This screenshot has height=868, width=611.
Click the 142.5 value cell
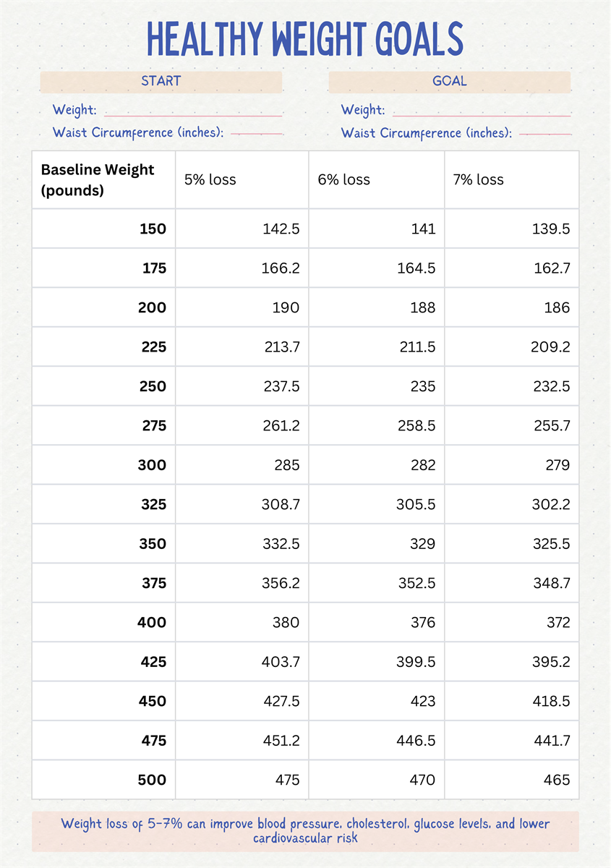click(281, 229)
